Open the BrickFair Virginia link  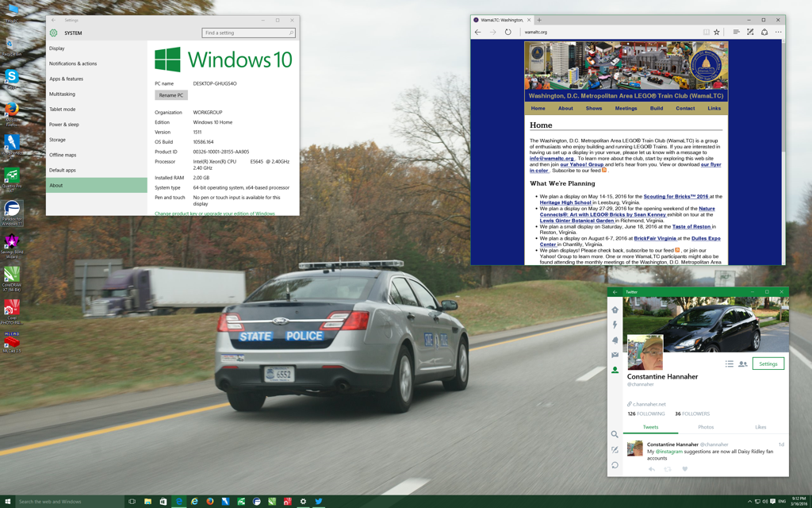click(655, 238)
